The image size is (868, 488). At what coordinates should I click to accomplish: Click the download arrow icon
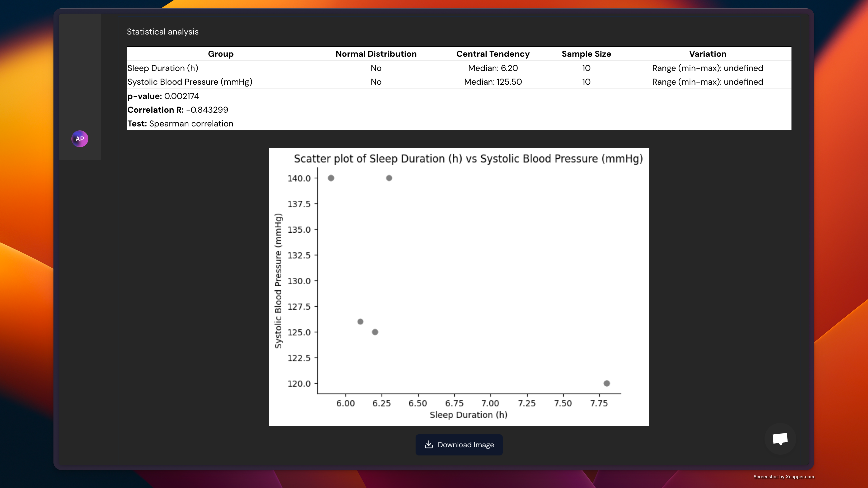click(429, 445)
